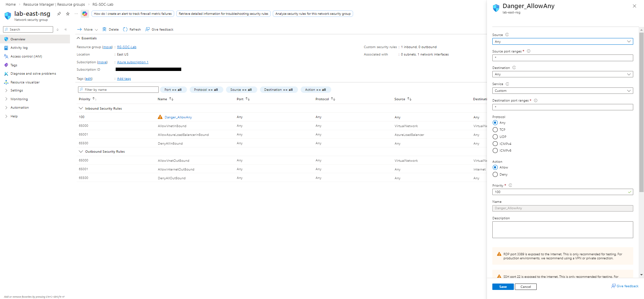Viewport: 644px width, 299px height.
Task: Open Diagnose and solve problems icon
Action: [6, 74]
